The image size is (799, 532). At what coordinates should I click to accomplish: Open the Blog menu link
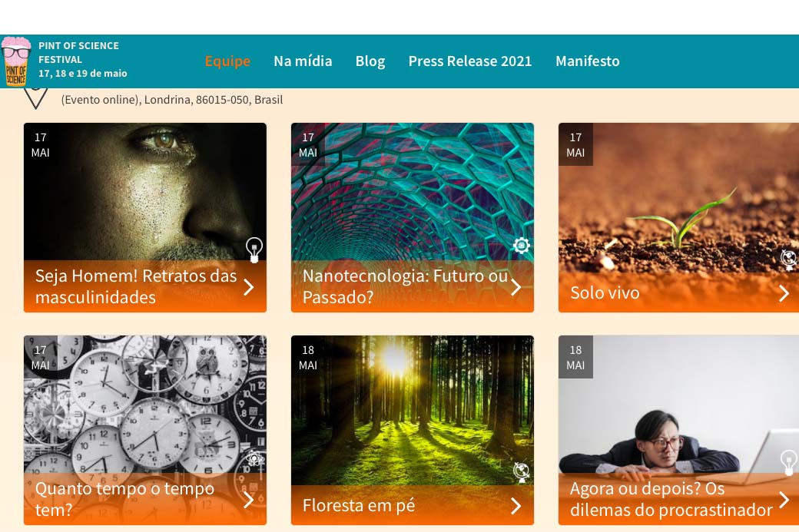point(370,61)
